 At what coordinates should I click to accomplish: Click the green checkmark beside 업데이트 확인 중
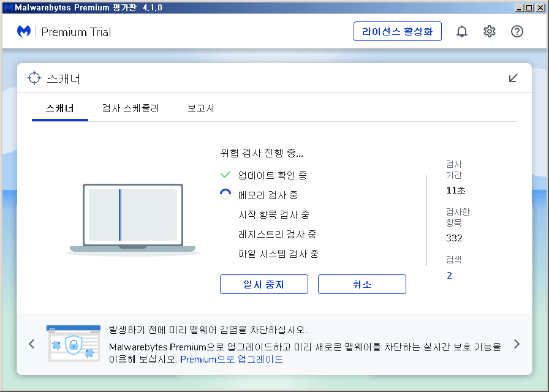coord(225,175)
